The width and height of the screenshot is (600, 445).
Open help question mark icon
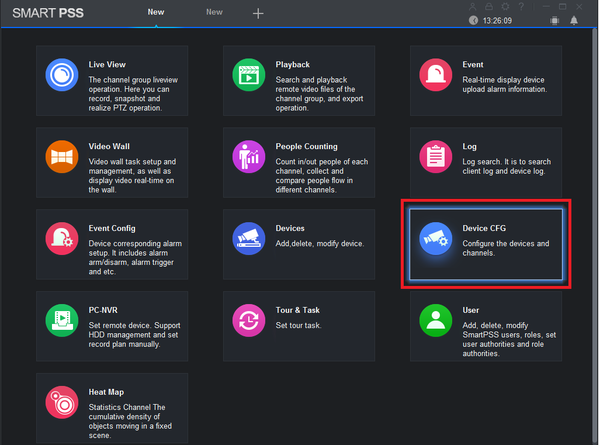pos(521,7)
